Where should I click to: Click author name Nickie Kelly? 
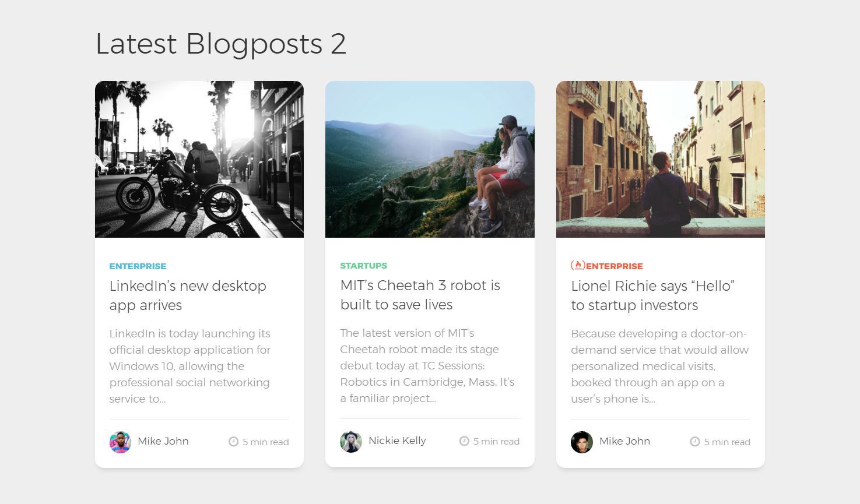click(397, 440)
